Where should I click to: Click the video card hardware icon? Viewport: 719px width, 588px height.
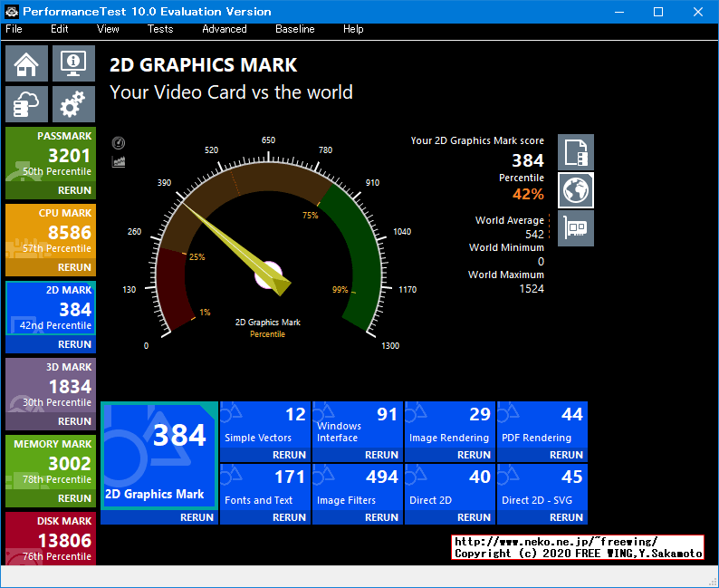(x=576, y=228)
